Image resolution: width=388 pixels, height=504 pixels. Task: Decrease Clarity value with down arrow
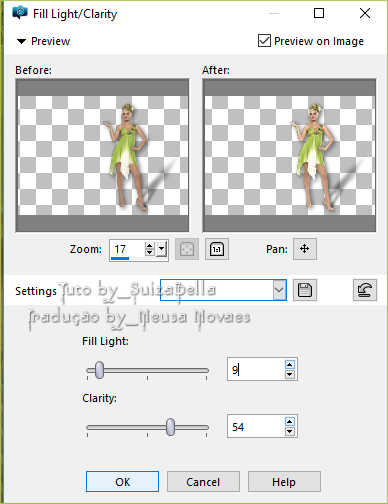click(289, 431)
